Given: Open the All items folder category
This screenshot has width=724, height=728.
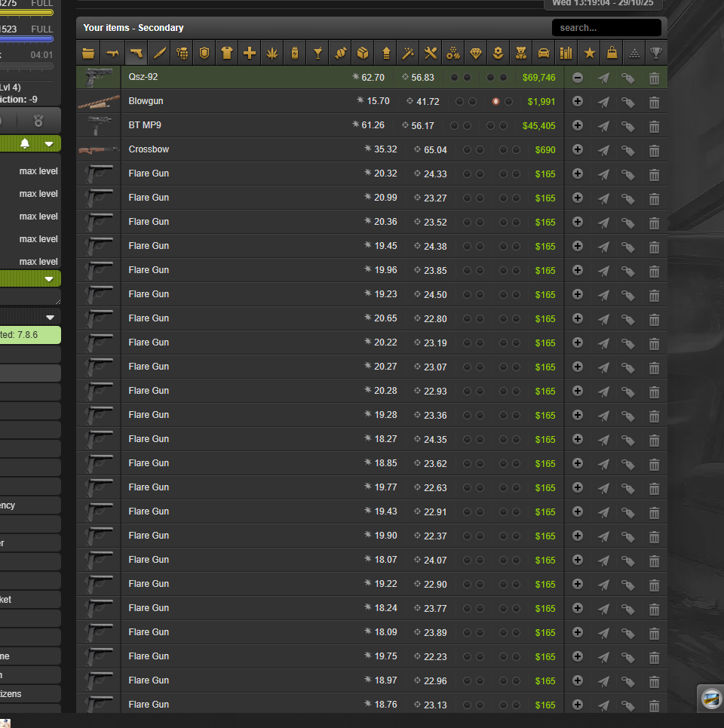Looking at the screenshot, I should click(x=88, y=54).
